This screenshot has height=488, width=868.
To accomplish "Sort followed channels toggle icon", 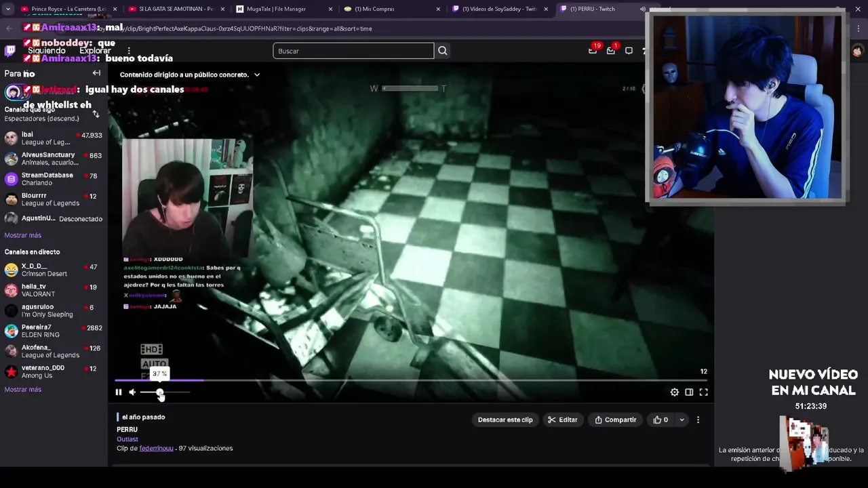I will coord(96,114).
